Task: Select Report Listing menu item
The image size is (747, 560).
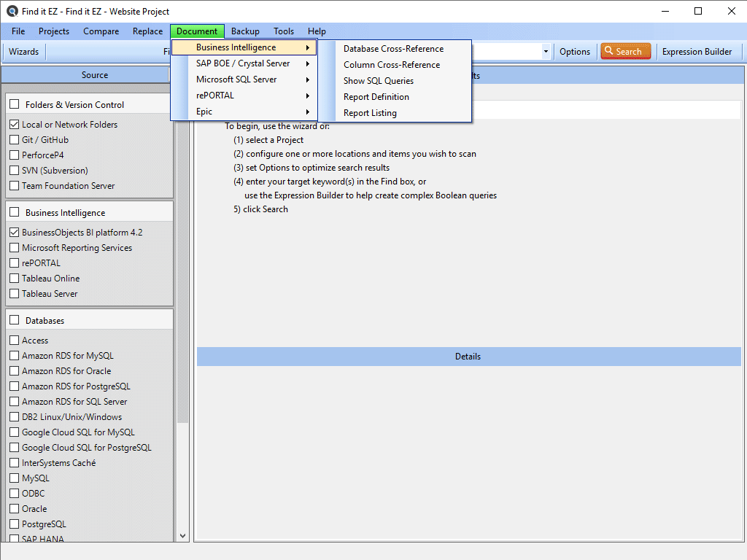Action: [x=370, y=113]
